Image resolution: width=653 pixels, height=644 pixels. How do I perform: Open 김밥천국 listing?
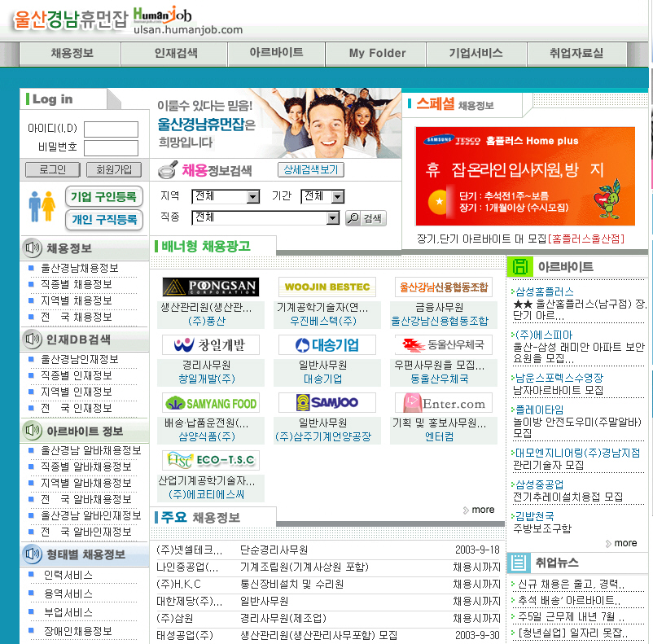534,516
